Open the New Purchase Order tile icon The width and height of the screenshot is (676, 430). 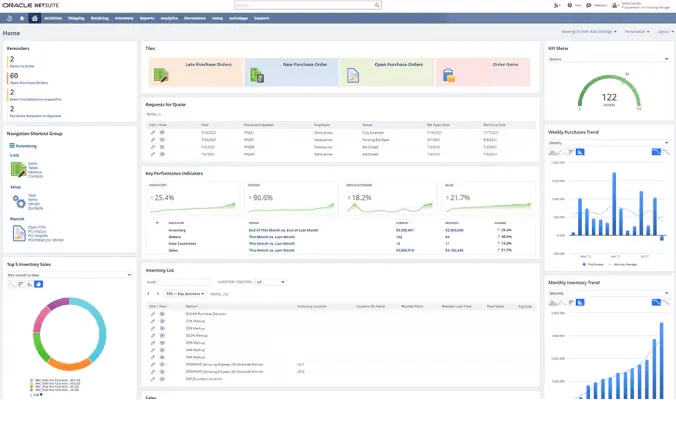tap(257, 73)
